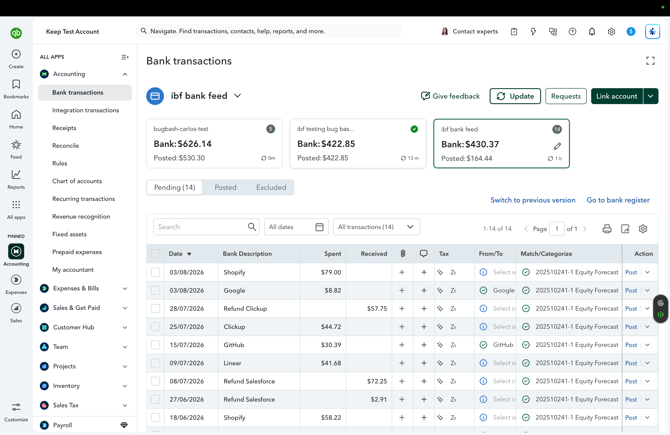
Task: Click the page number input box
Action: pos(556,229)
